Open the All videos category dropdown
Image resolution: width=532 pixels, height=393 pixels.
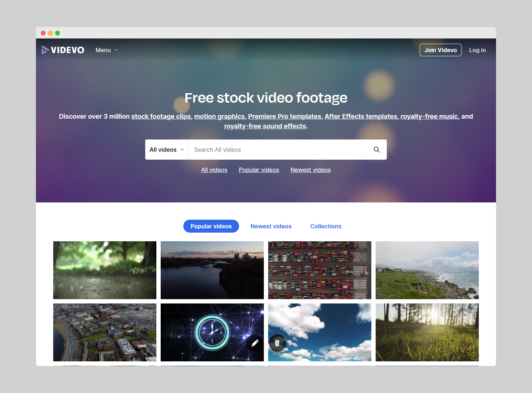[166, 150]
